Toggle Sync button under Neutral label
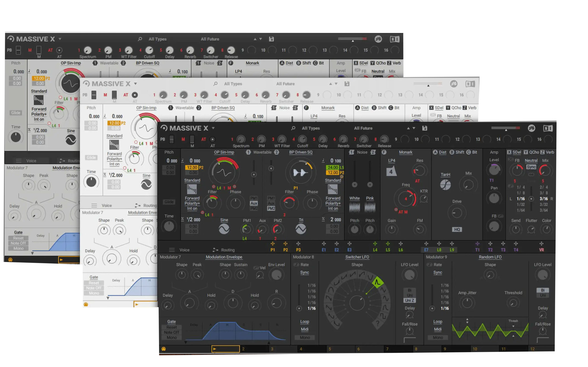588x367 pixels. click(531, 167)
